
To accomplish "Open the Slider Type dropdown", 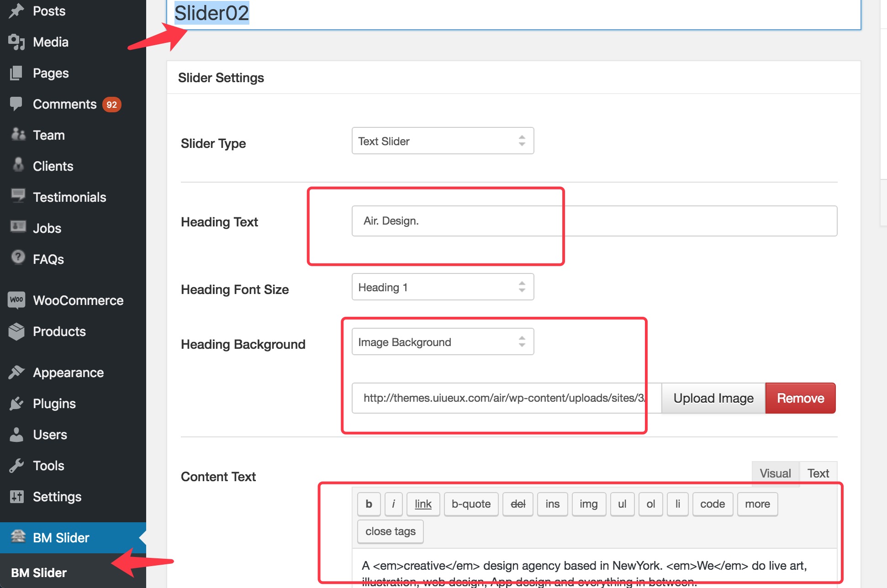I will (442, 141).
